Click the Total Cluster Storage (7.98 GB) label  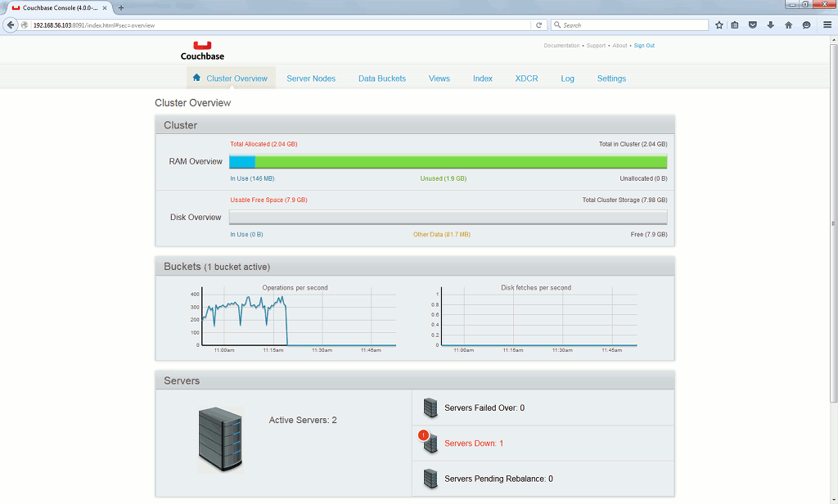624,200
